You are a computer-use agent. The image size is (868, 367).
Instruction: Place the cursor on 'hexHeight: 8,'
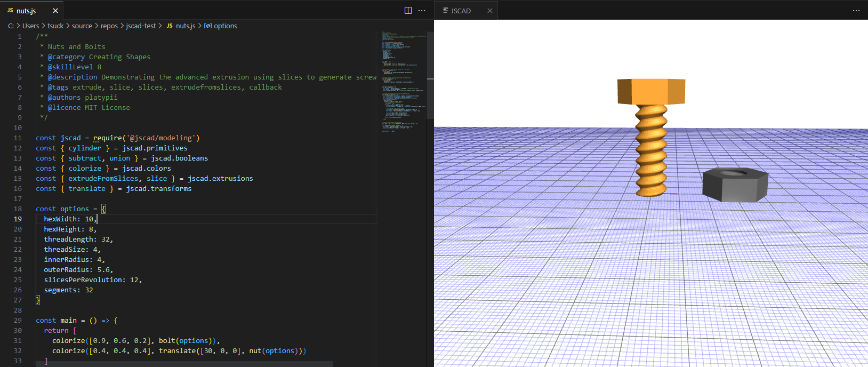70,229
